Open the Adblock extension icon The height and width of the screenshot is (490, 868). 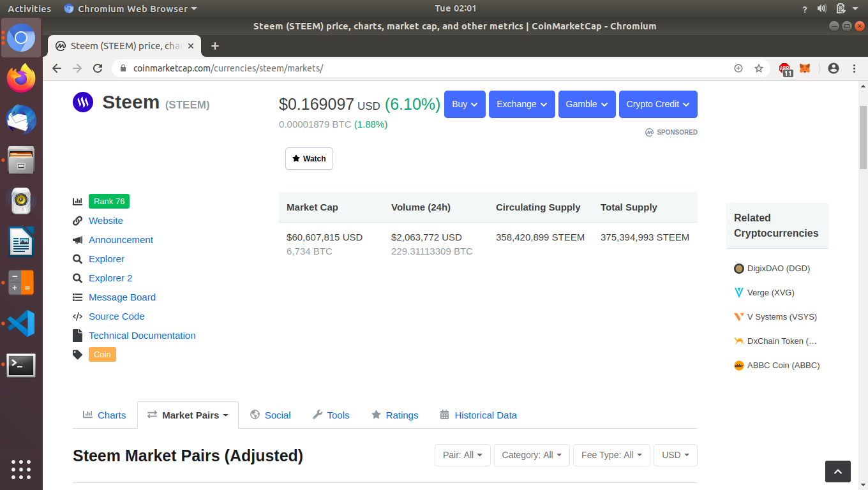(785, 69)
